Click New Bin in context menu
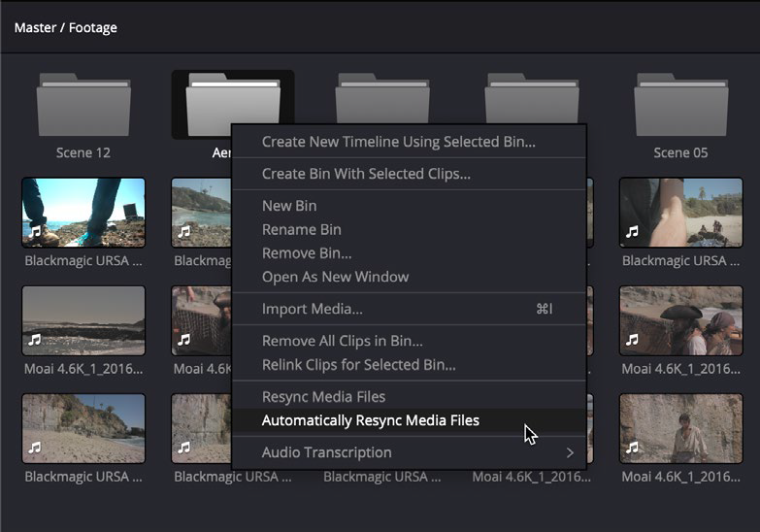Viewport: 760px width, 532px height. pos(289,206)
